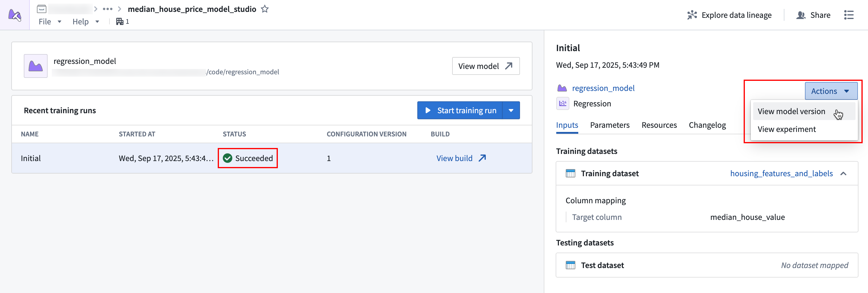This screenshot has width=868, height=293.
Task: Click the organization building icon
Action: pos(120,22)
